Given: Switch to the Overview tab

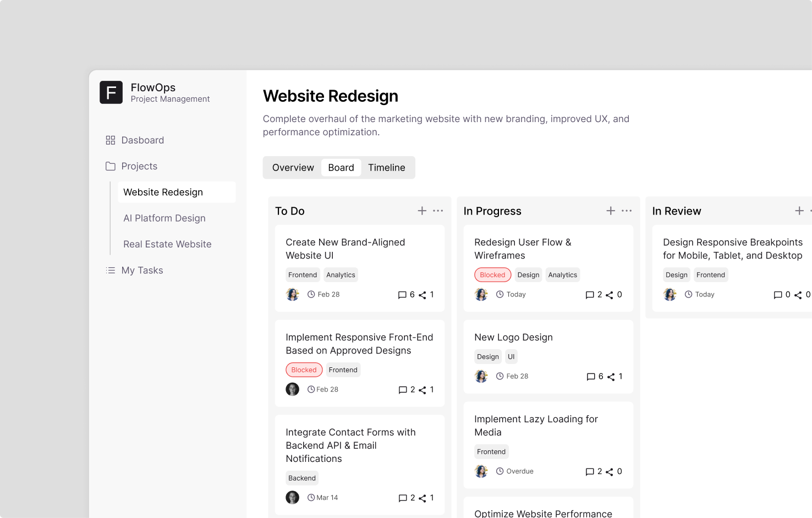Looking at the screenshot, I should tap(293, 168).
